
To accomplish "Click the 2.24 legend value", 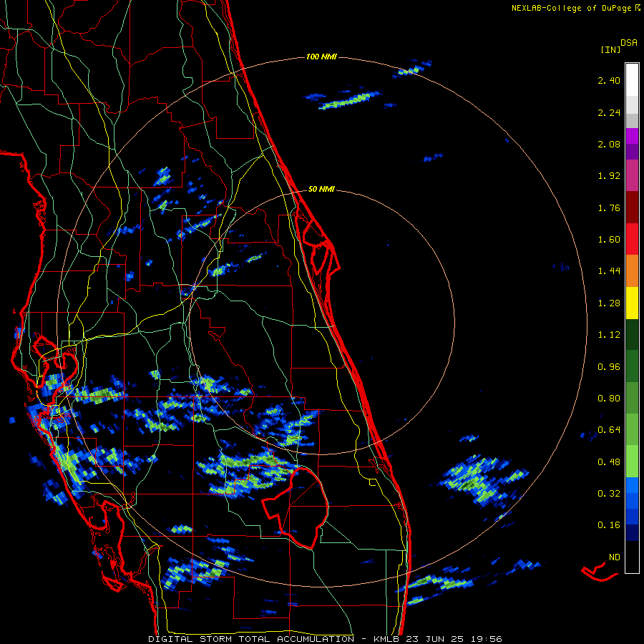I will pyautogui.click(x=609, y=112).
